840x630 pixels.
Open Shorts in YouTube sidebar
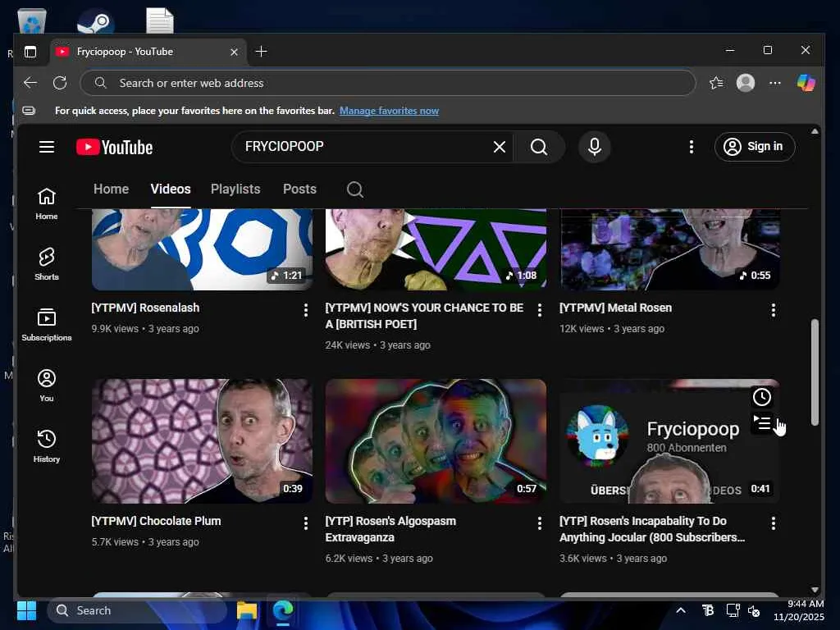(47, 264)
